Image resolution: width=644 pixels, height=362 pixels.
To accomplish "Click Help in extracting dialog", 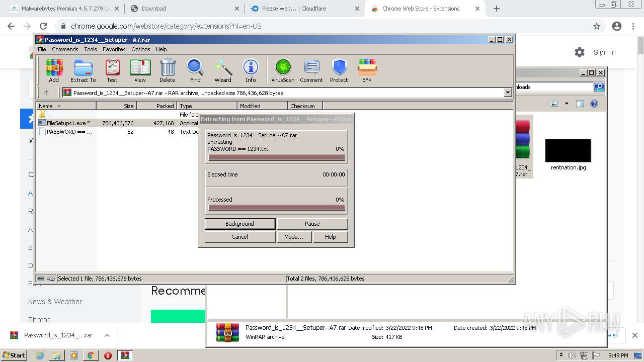I will click(330, 237).
